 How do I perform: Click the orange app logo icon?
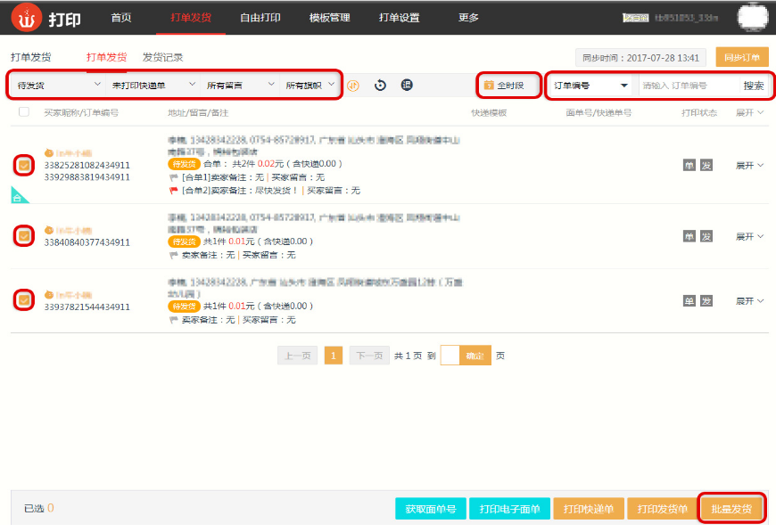click(x=26, y=18)
